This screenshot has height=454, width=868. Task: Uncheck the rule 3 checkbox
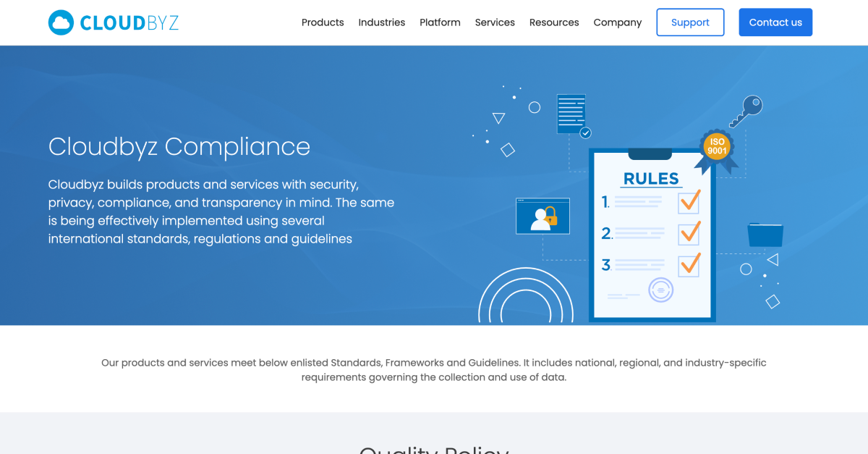pos(688,266)
